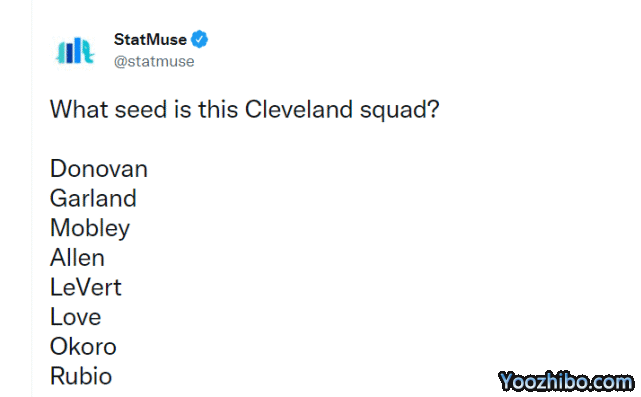Select the Love line in the list

point(76,317)
